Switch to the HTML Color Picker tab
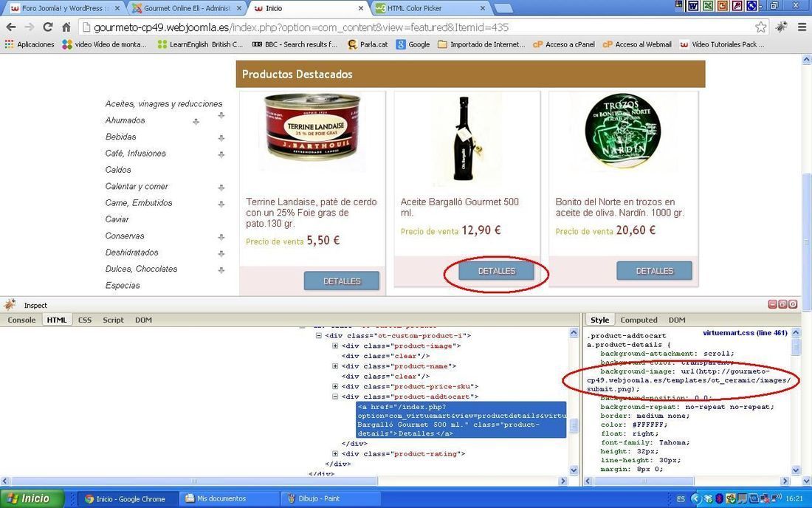This screenshot has width=812, height=508. [430, 8]
